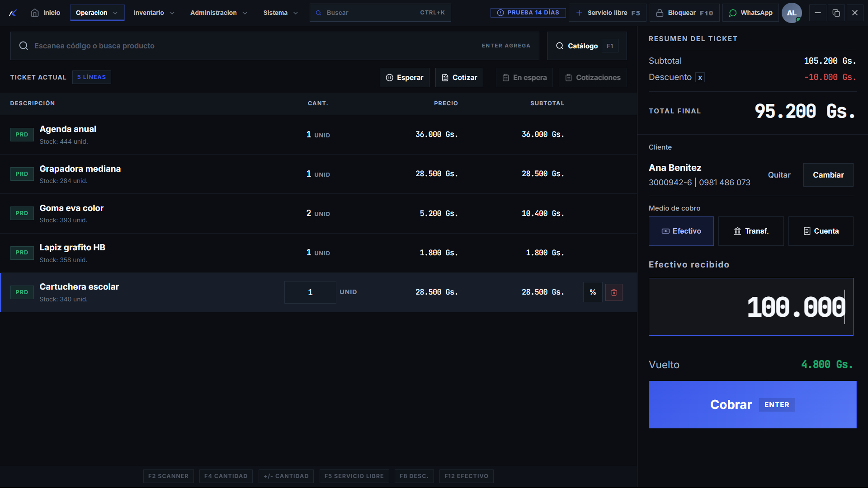The image size is (868, 488).
Task: Open Cotizaciones list
Action: coord(593,78)
